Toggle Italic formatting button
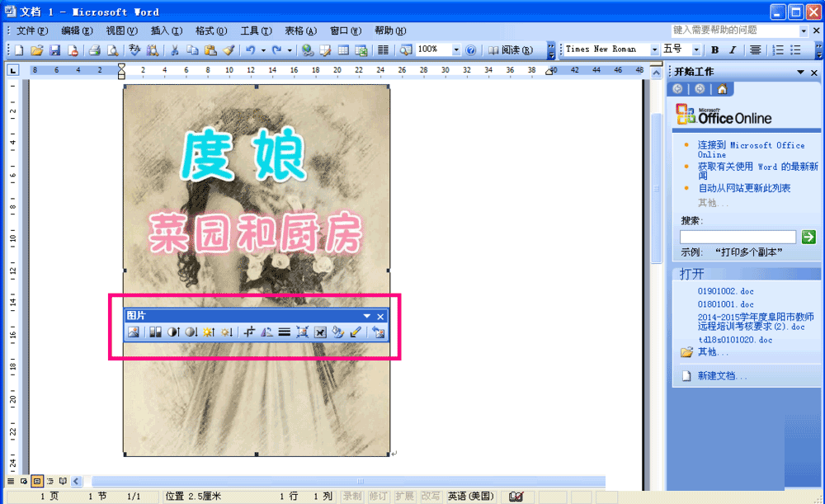Image resolution: width=825 pixels, height=504 pixels. coord(732,50)
